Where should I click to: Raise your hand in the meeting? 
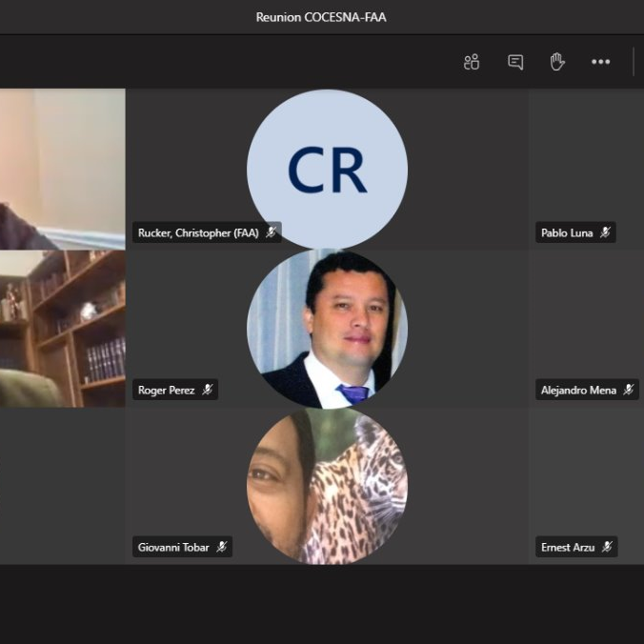557,62
